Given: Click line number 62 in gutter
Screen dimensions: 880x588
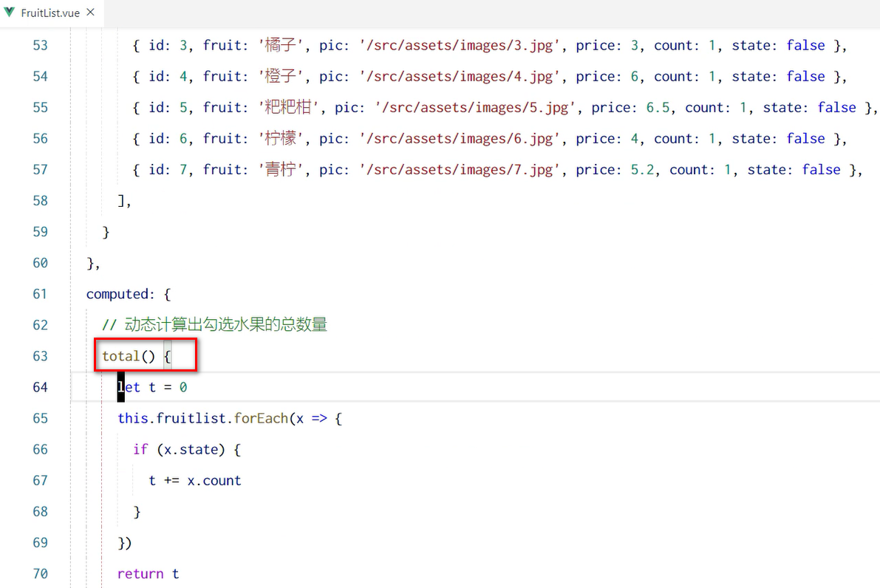Looking at the screenshot, I should 41,325.
